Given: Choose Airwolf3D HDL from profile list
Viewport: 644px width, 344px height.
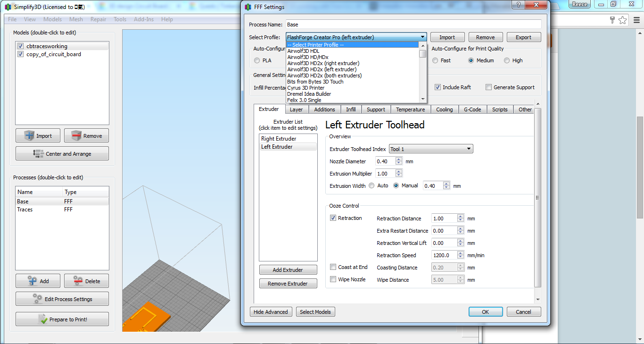Looking at the screenshot, I should tap(353, 51).
